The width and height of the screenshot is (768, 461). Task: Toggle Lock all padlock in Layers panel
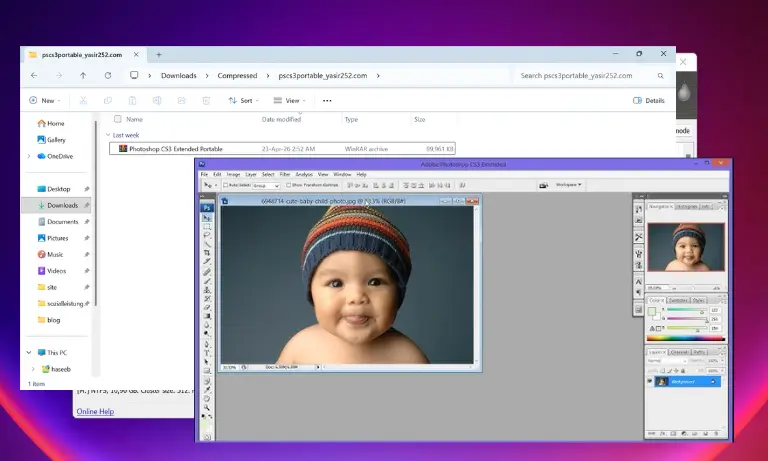(x=683, y=371)
